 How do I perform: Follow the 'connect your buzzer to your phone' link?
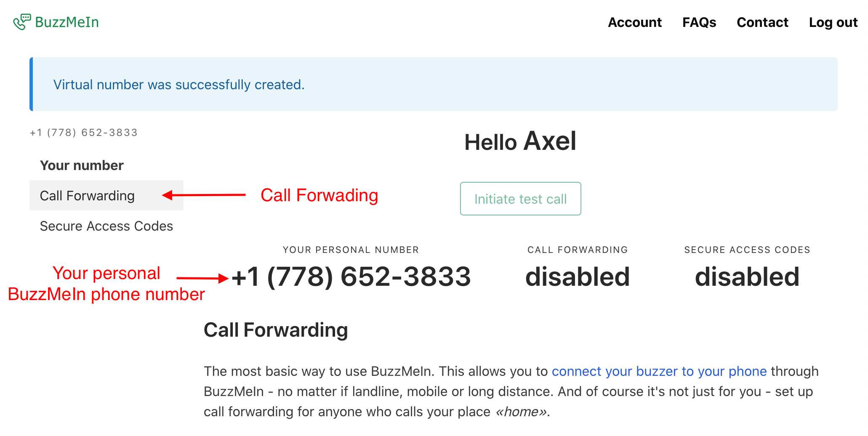pyautogui.click(x=659, y=371)
